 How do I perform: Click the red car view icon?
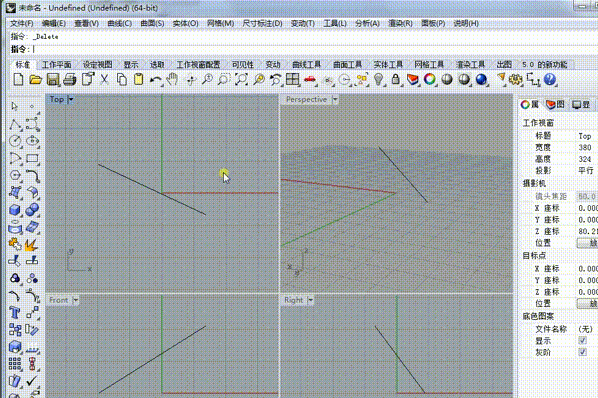click(310, 79)
